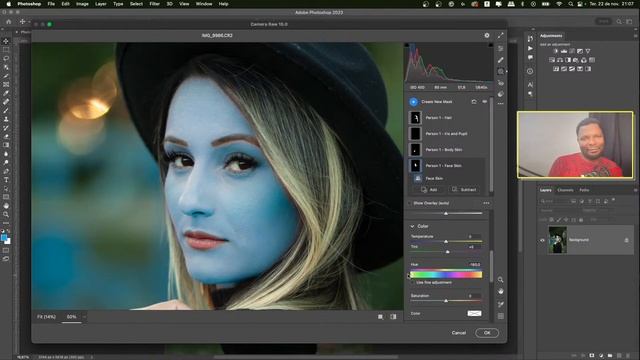Screen dimensions: 640x360
Task: Click the Background layer thumbnail
Action: point(558,240)
